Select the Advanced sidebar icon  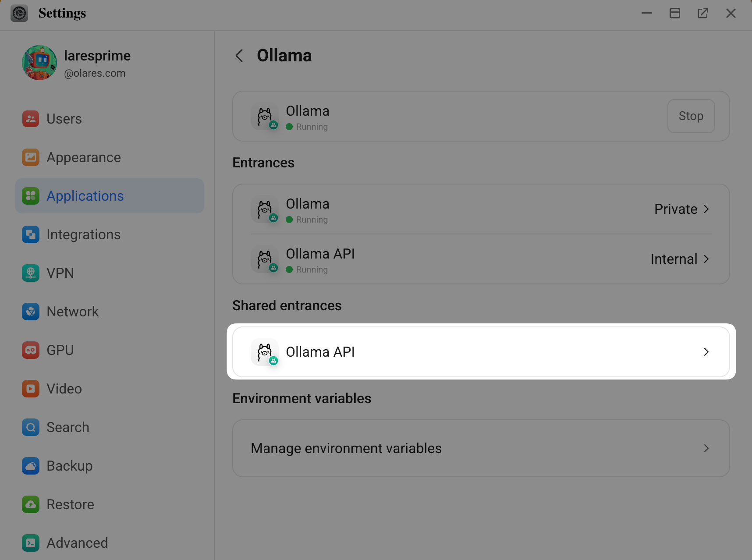(x=30, y=543)
